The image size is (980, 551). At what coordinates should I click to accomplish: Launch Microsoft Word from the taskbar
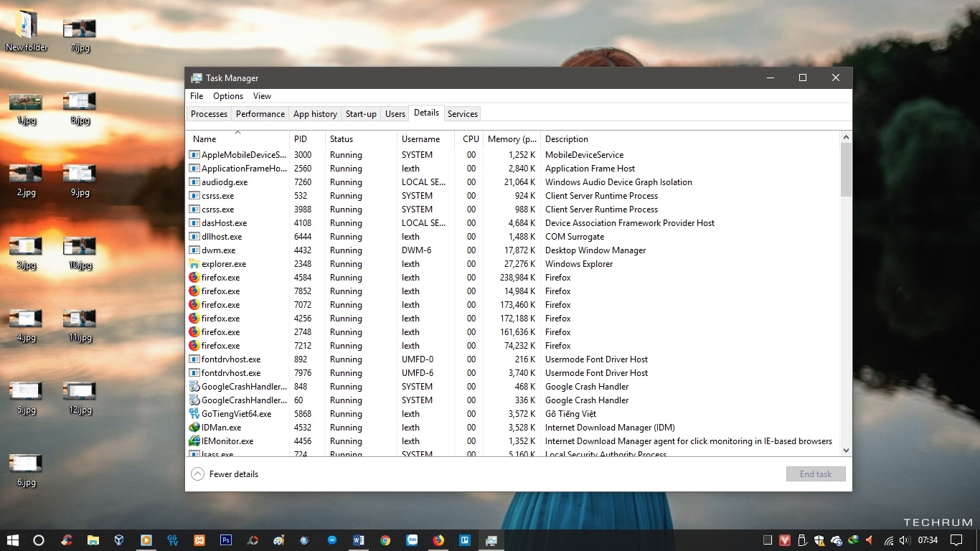pos(359,540)
